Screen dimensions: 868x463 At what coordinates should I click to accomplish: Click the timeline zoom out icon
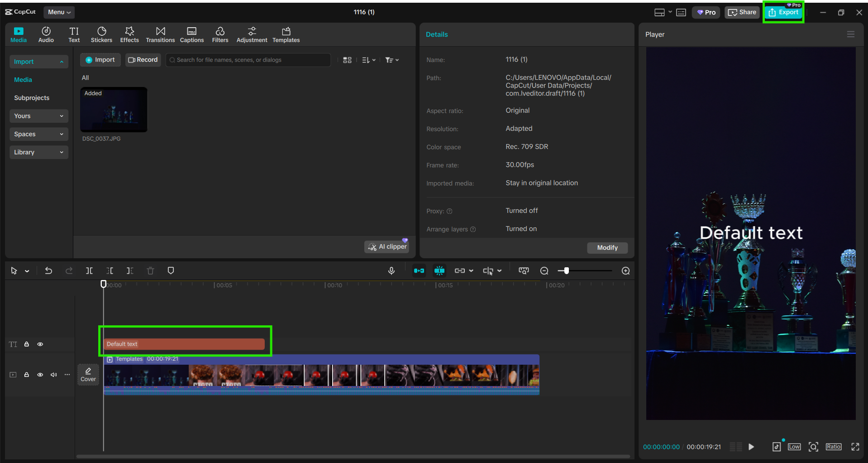(544, 271)
